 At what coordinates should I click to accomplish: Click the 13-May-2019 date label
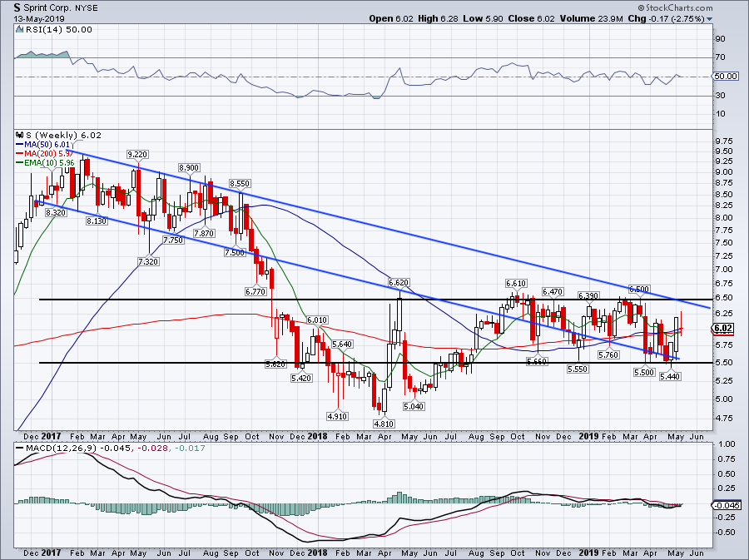pos(39,18)
